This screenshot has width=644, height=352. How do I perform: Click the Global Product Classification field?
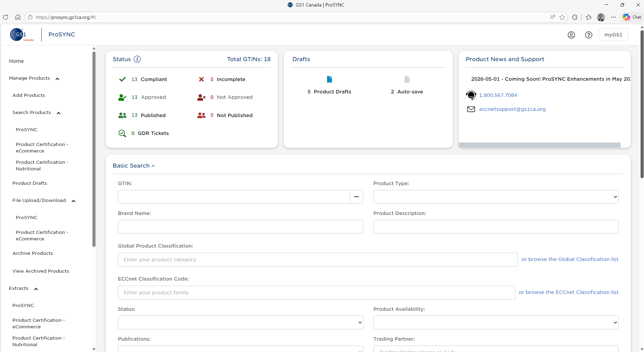tap(318, 260)
